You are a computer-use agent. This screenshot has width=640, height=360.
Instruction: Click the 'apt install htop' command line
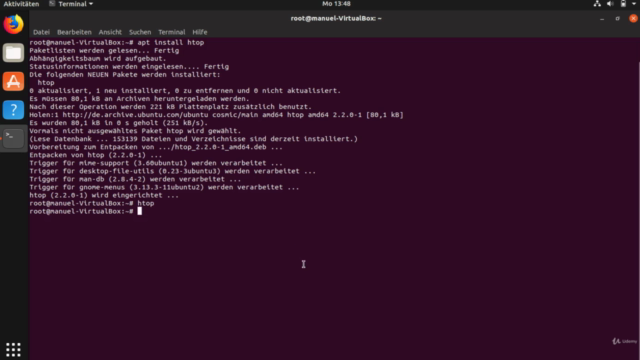[117, 42]
